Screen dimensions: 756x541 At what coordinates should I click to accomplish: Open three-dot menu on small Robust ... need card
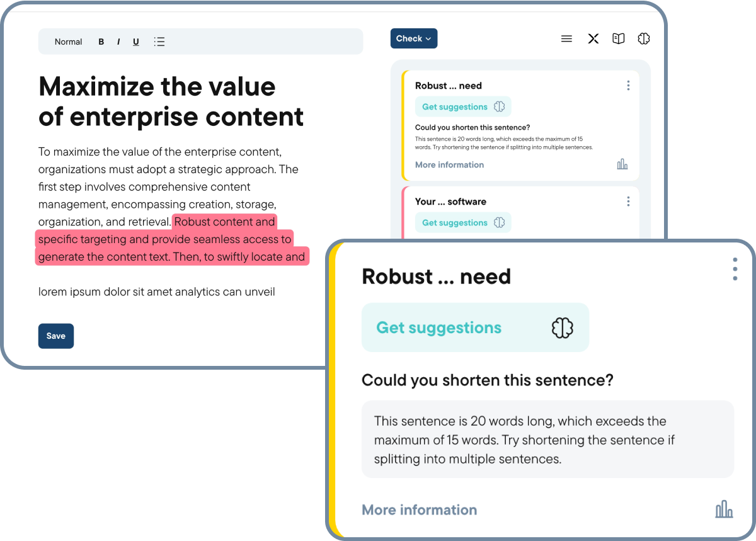tap(628, 86)
